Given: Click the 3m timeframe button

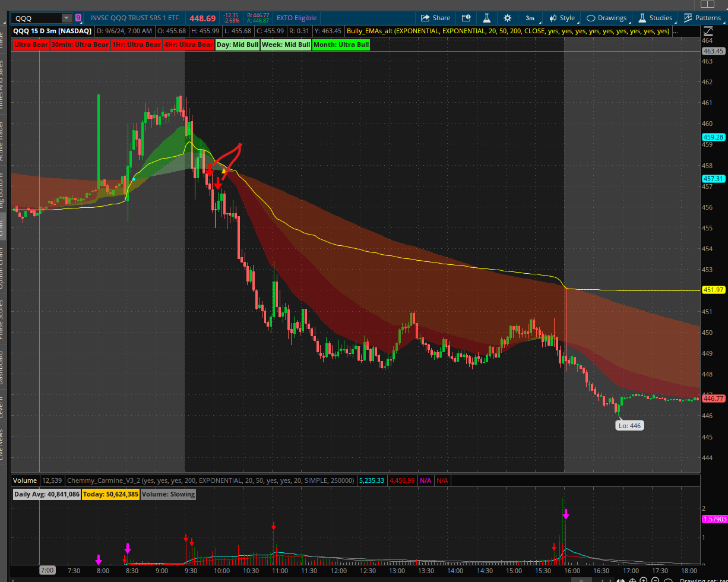Looking at the screenshot, I should (530, 18).
